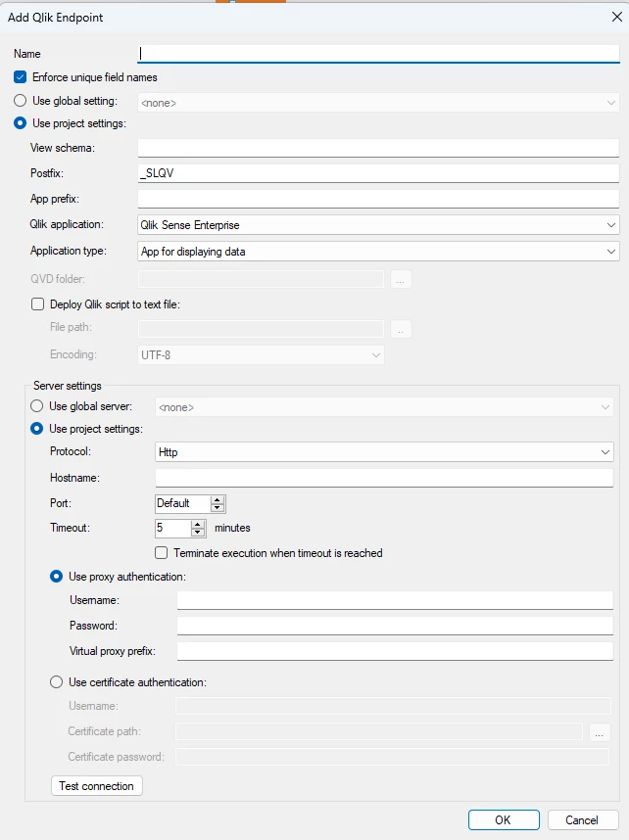Click into the Name text field

pyautogui.click(x=378, y=55)
